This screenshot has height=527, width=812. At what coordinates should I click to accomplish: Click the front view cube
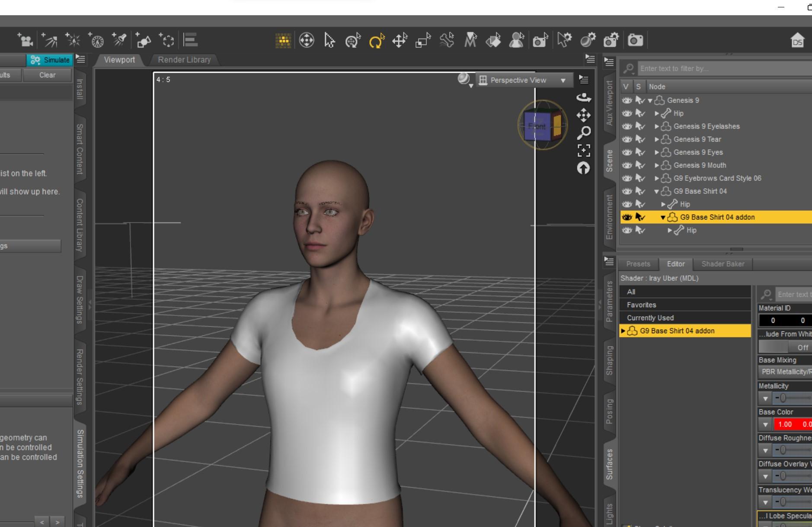click(x=537, y=126)
